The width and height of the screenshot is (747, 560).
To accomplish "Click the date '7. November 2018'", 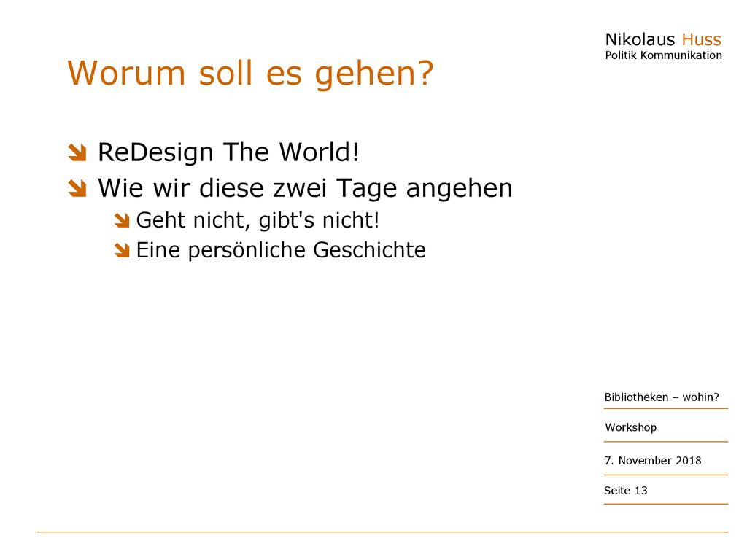I will click(653, 461).
